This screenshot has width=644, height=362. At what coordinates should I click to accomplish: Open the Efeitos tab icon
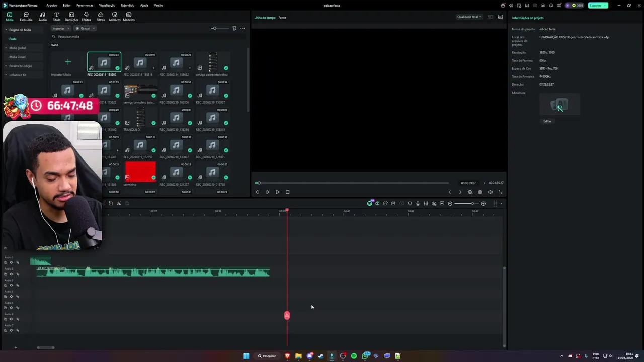86,17
